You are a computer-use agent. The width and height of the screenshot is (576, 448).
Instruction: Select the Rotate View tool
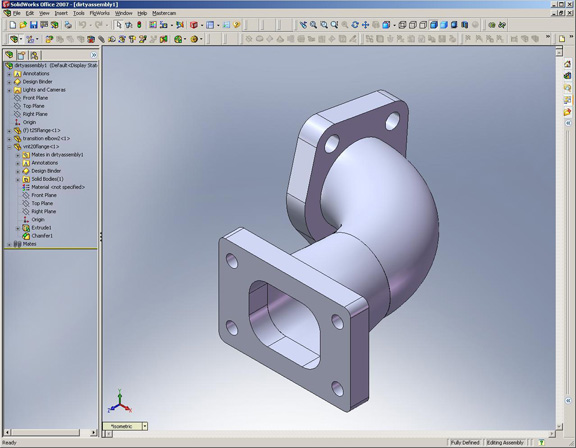click(355, 25)
